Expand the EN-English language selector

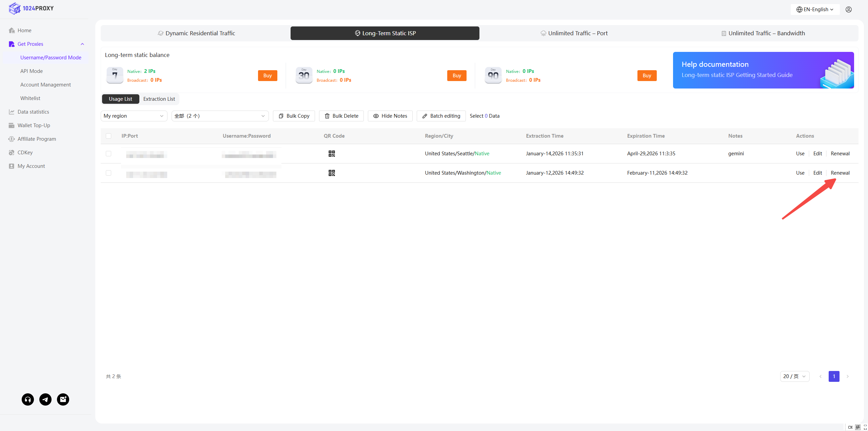click(x=815, y=9)
